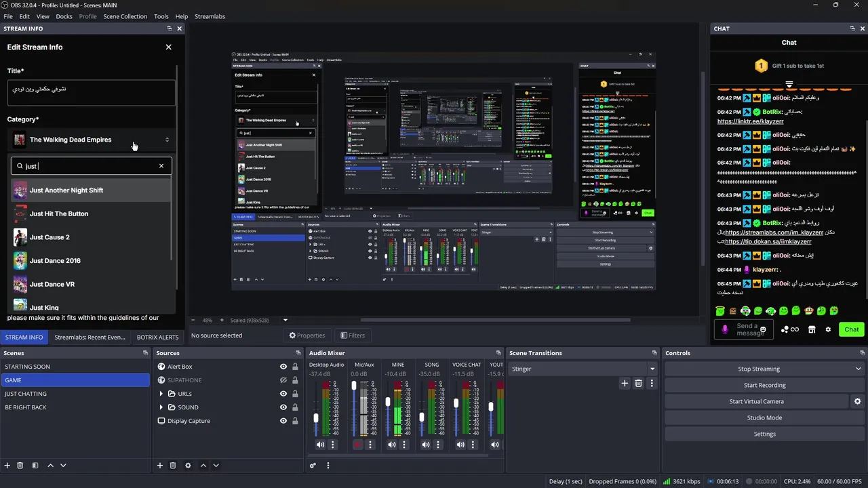The height and width of the screenshot is (488, 868).
Task: Open Virtual Camera settings gear
Action: tap(857, 401)
